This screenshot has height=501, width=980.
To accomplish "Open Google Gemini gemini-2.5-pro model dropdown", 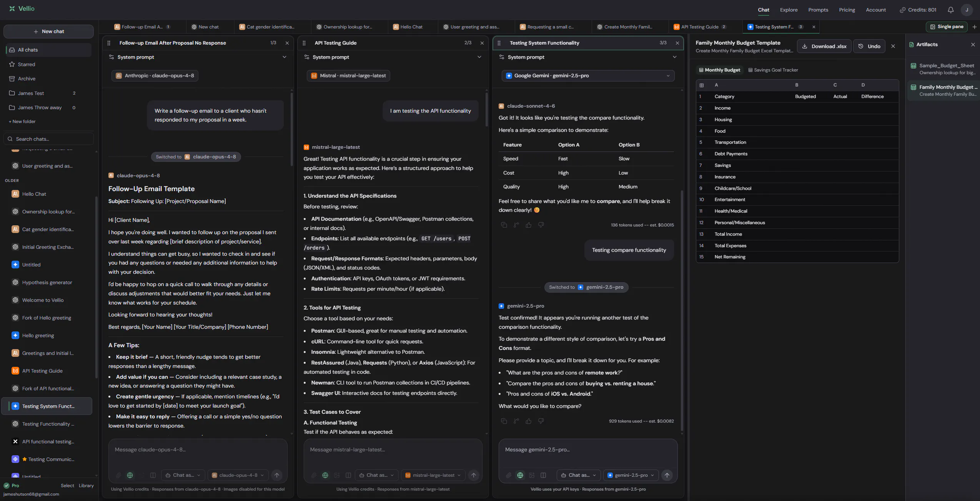I will [588, 76].
